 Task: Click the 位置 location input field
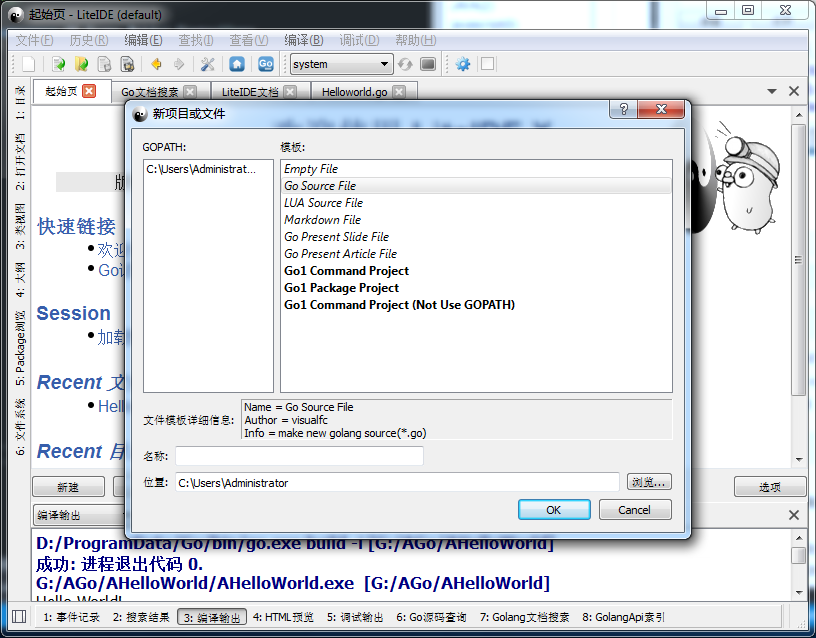(x=397, y=482)
